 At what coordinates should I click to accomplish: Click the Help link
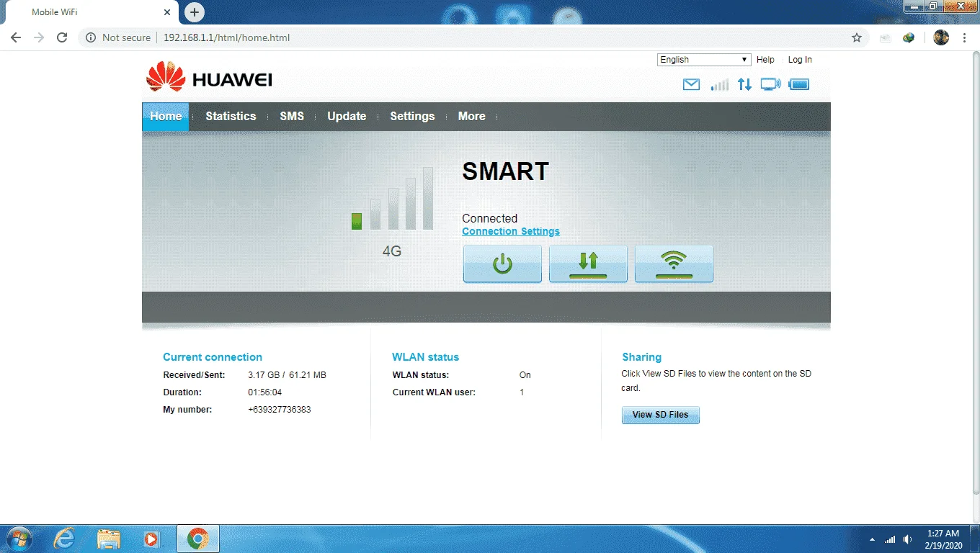pos(765,60)
